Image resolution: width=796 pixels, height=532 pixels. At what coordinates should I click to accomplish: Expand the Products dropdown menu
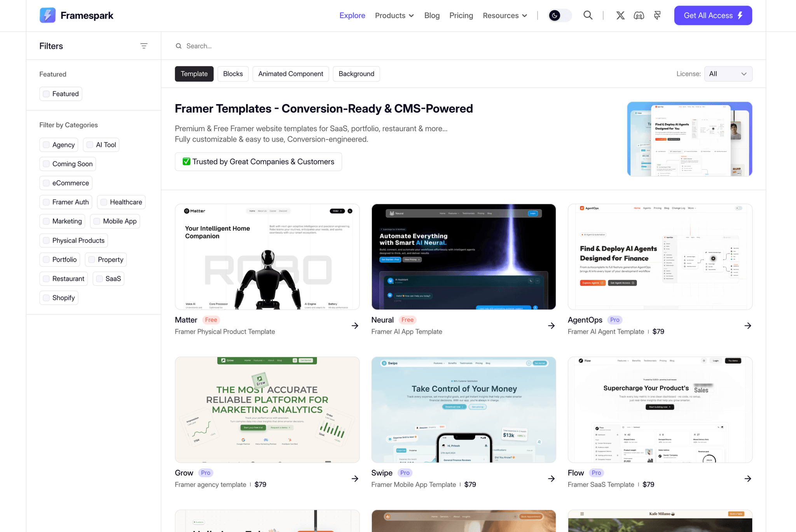394,16
